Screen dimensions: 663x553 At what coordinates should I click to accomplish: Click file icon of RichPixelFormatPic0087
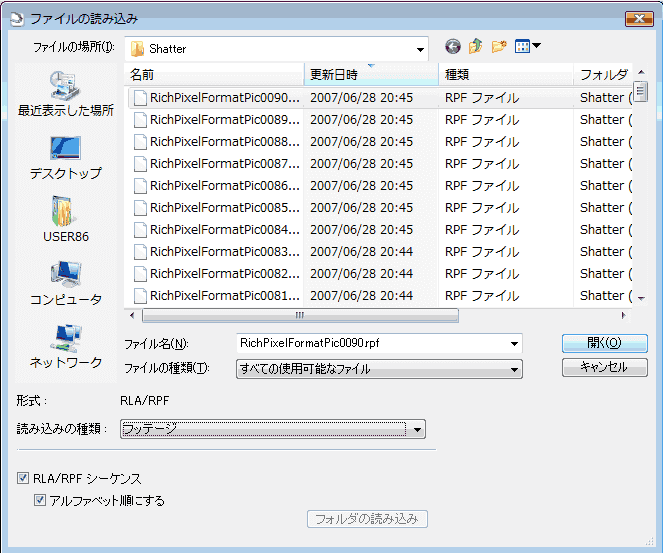click(140, 164)
